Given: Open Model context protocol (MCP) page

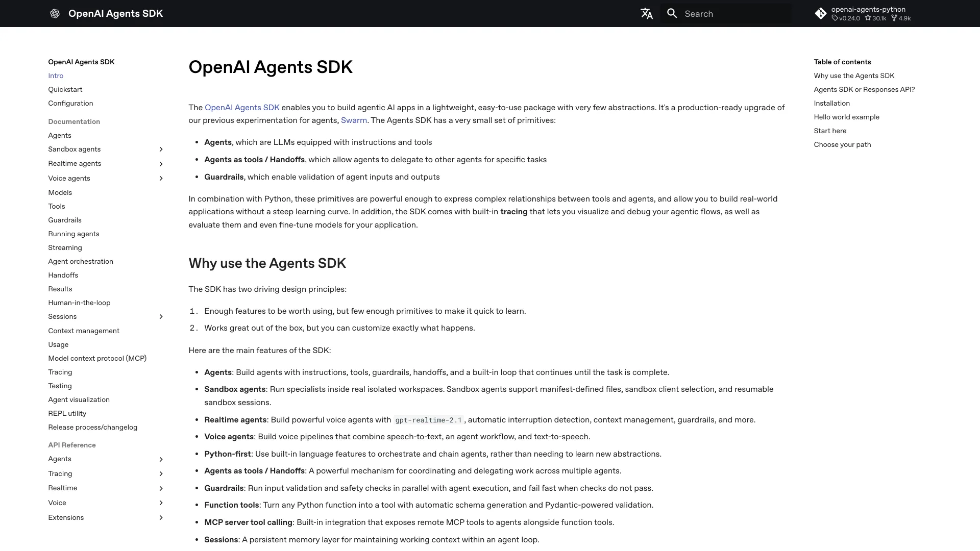Looking at the screenshot, I should pos(97,358).
